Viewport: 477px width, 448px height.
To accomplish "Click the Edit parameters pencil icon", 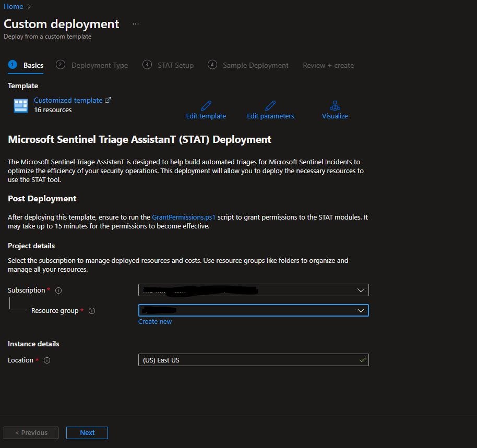I will (270, 105).
